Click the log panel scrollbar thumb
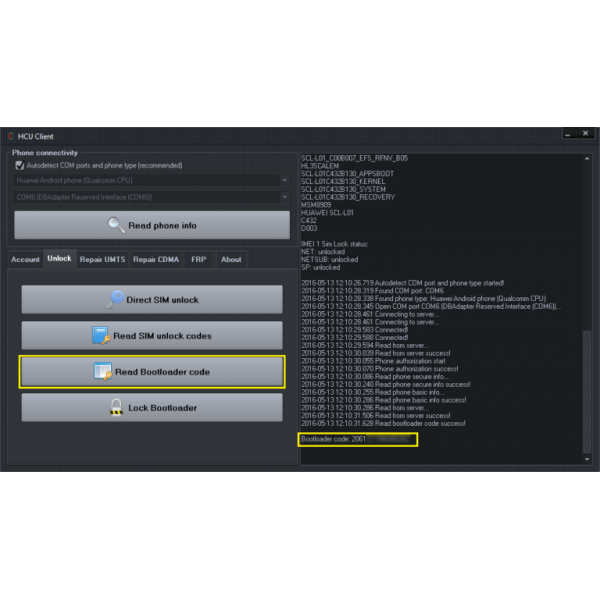600x600 pixels. click(x=587, y=391)
